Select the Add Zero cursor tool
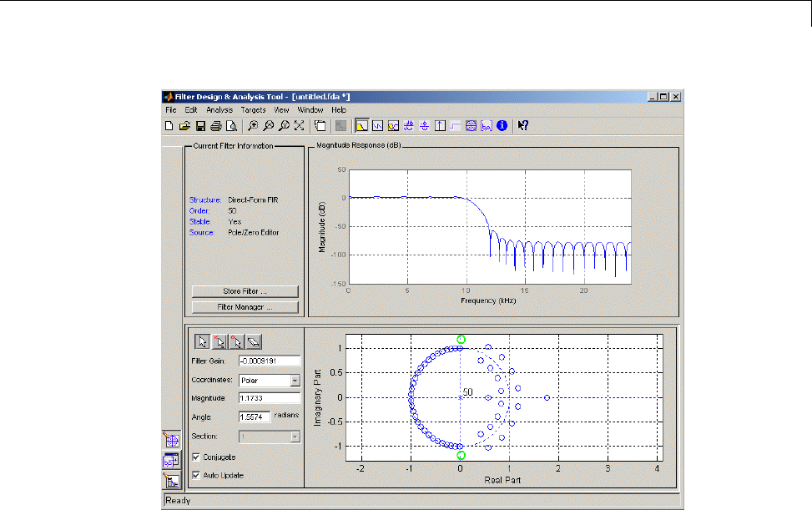812x510 pixels. click(x=236, y=341)
